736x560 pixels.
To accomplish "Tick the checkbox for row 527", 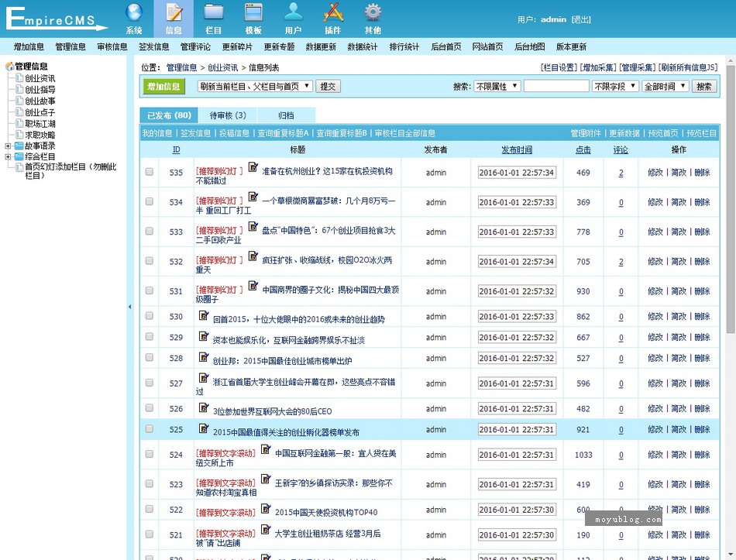I will coord(150,383).
